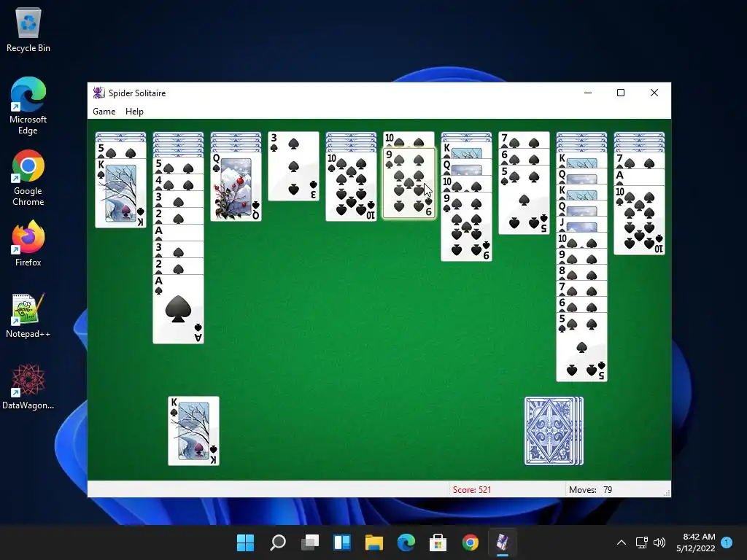Close the Spider Solitaire window

point(654,93)
